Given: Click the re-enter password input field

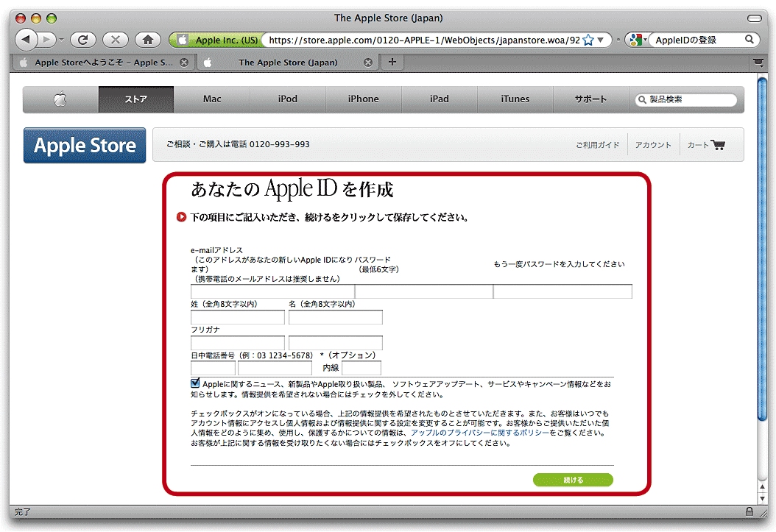Looking at the screenshot, I should click(x=562, y=291).
